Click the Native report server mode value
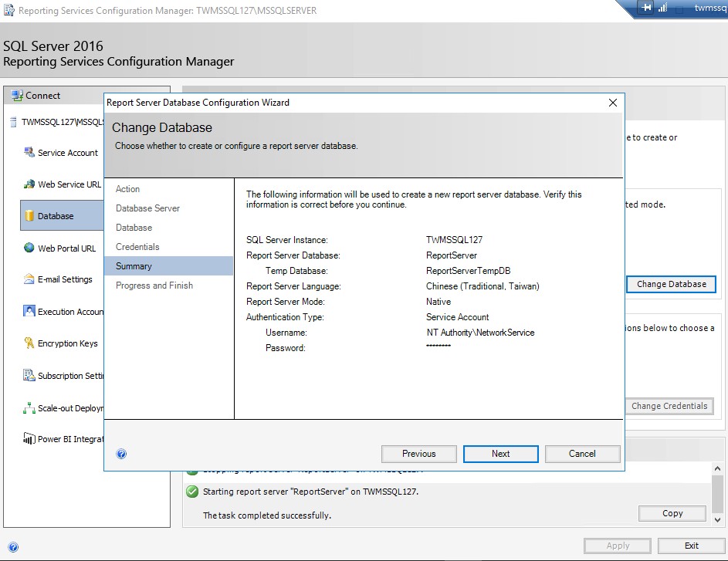728x561 pixels. (x=438, y=302)
